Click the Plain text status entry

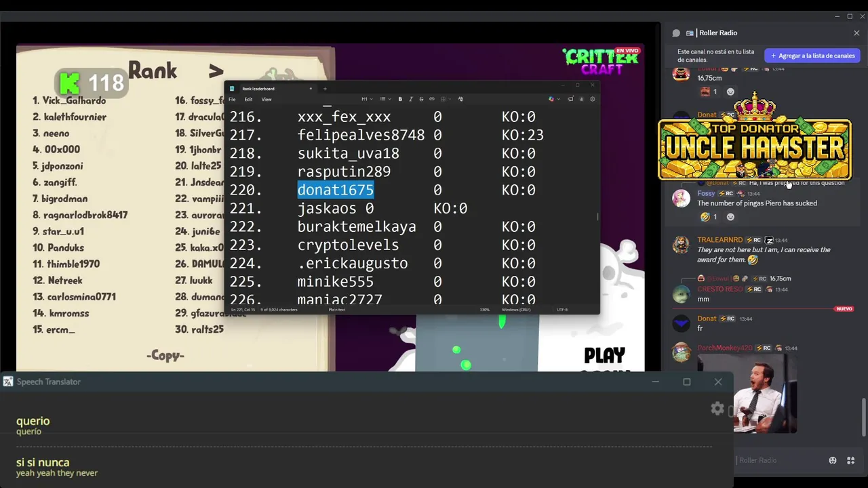pyautogui.click(x=337, y=310)
